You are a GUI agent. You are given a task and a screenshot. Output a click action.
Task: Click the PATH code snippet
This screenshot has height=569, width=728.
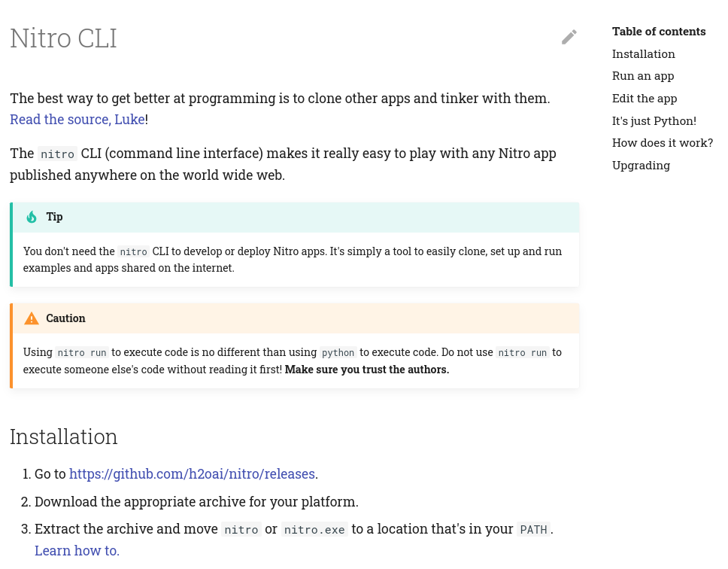click(533, 529)
